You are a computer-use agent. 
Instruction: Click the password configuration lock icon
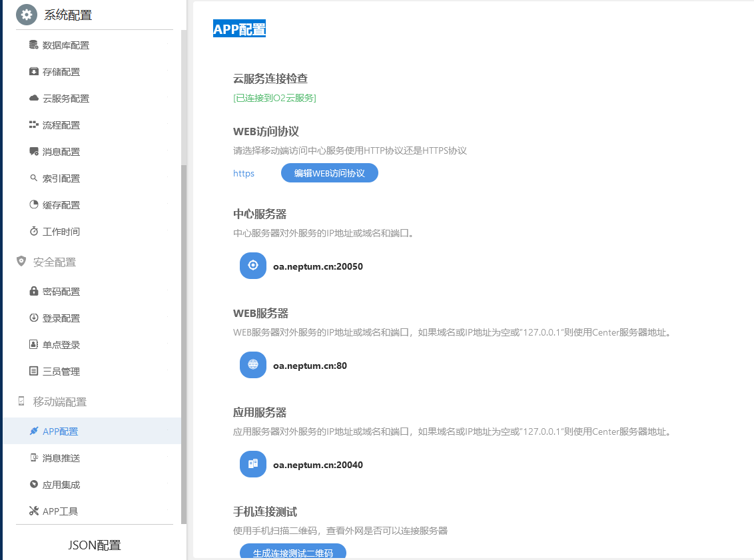click(34, 291)
